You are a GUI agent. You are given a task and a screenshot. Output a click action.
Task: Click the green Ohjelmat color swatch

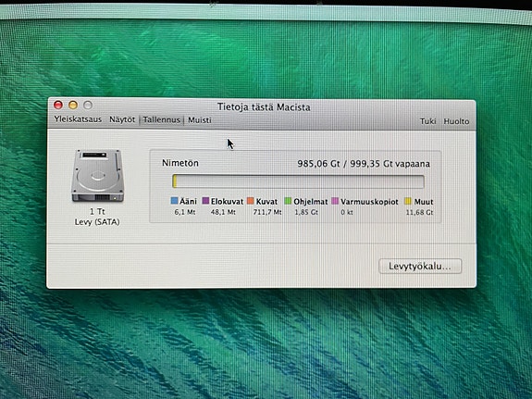288,201
